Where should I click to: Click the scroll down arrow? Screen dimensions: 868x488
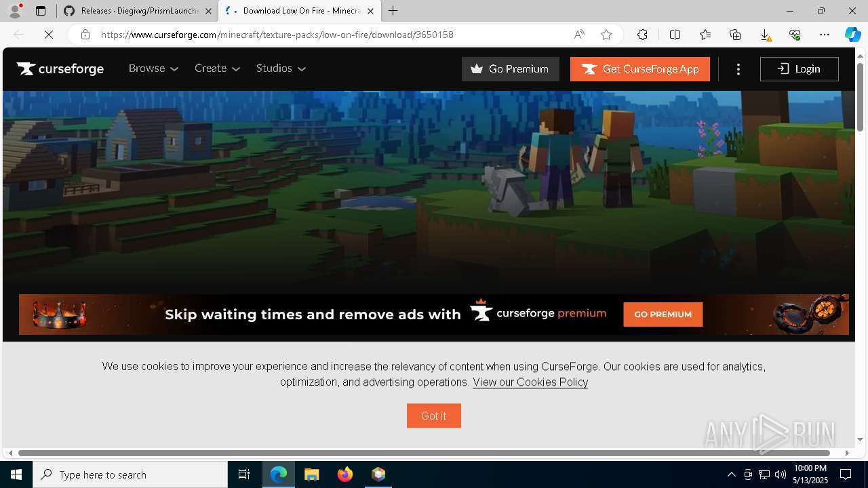click(x=861, y=439)
